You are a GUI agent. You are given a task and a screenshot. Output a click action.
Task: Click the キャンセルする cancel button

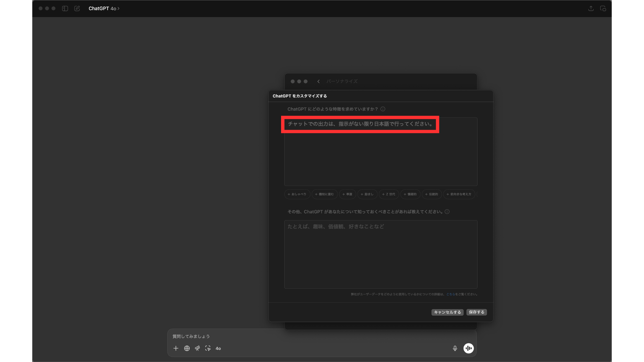pyautogui.click(x=447, y=312)
